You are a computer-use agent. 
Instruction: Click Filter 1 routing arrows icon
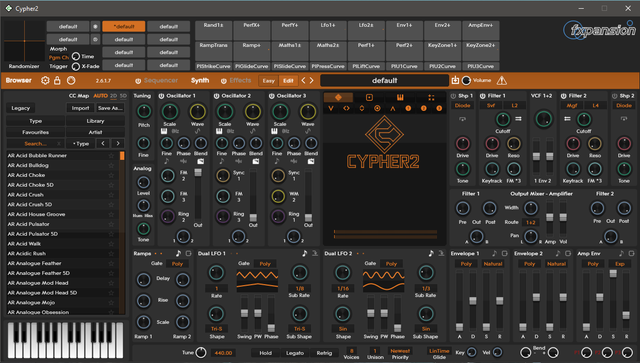[x=518, y=119]
